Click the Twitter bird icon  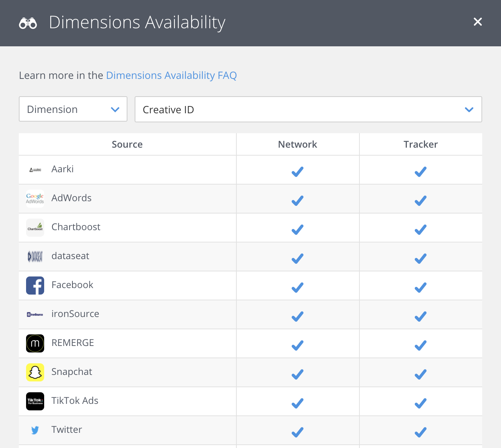tap(35, 430)
